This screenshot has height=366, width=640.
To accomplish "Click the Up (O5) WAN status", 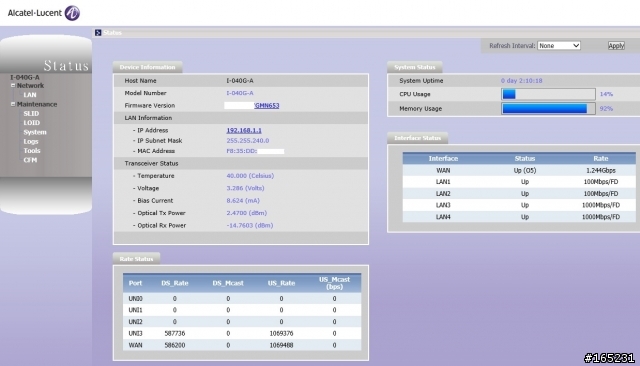I will (x=525, y=171).
